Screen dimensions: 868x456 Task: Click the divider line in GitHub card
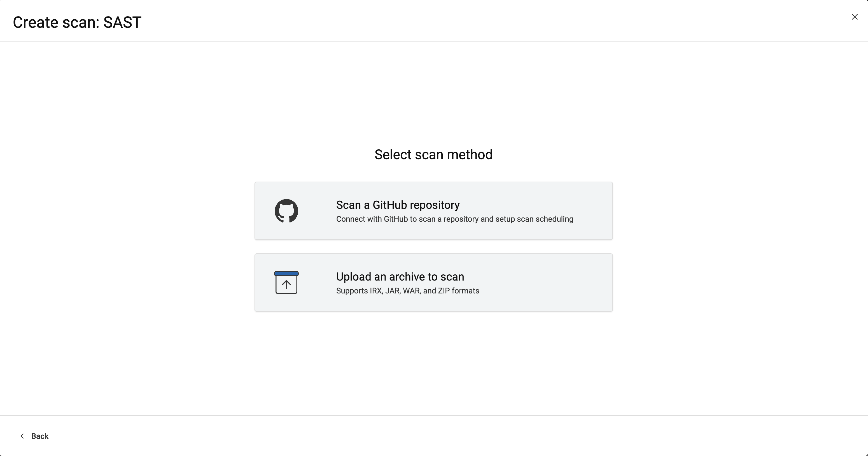click(x=318, y=211)
